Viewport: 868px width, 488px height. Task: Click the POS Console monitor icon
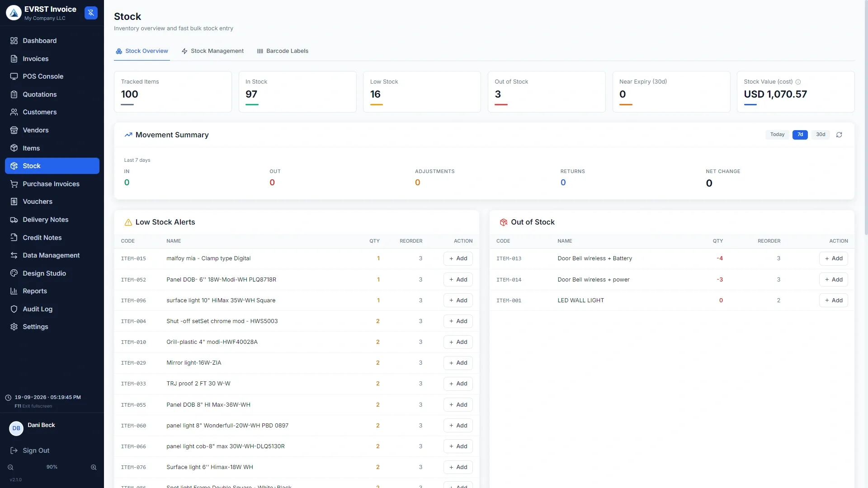[x=14, y=76]
